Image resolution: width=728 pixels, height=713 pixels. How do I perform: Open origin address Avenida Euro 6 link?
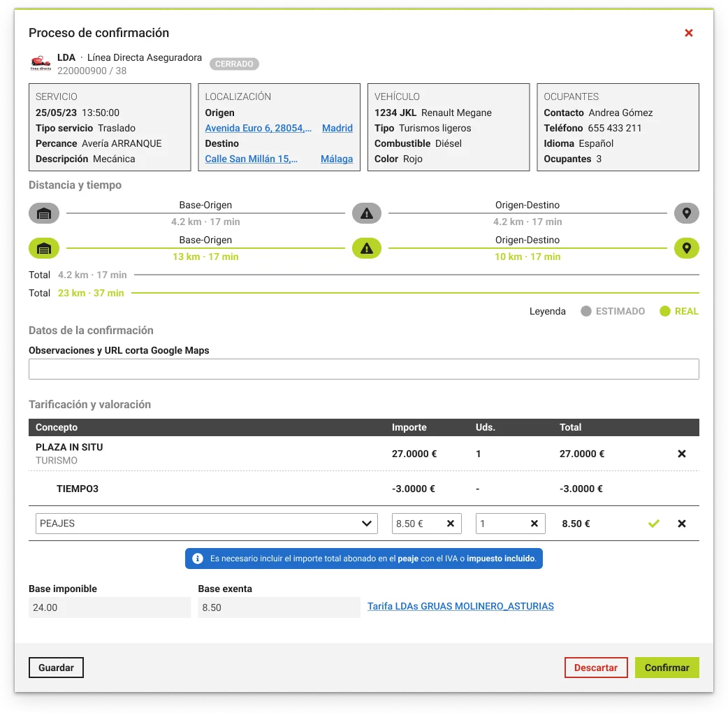258,128
